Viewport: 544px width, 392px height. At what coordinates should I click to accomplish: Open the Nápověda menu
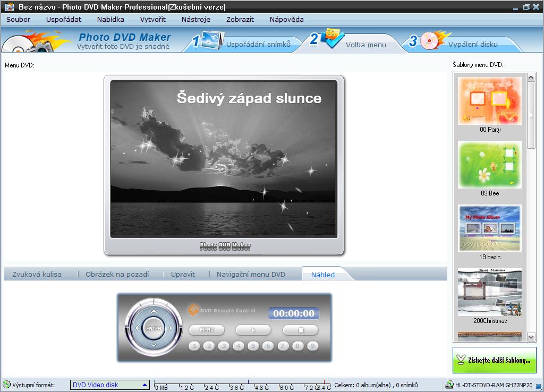pyautogui.click(x=286, y=20)
